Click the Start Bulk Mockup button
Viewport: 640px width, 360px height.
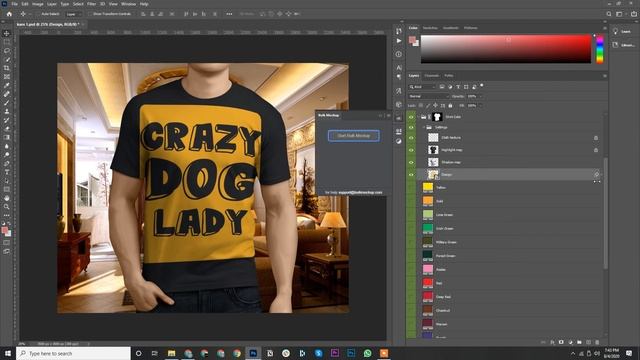(x=354, y=136)
